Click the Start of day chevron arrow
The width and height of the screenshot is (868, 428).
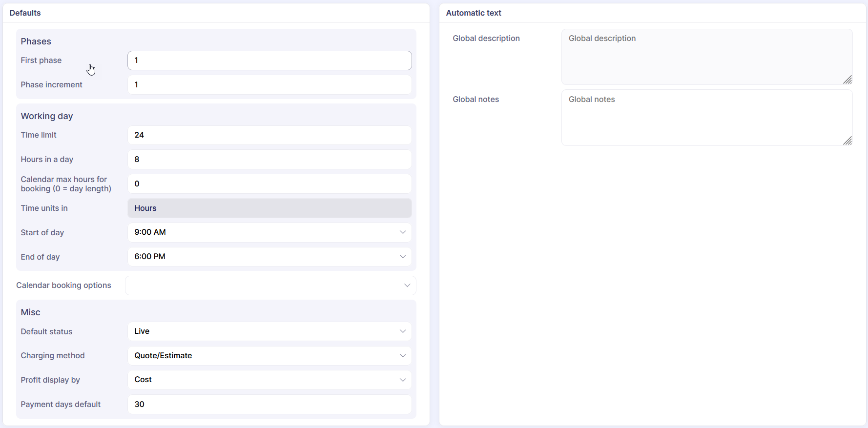coord(403,232)
